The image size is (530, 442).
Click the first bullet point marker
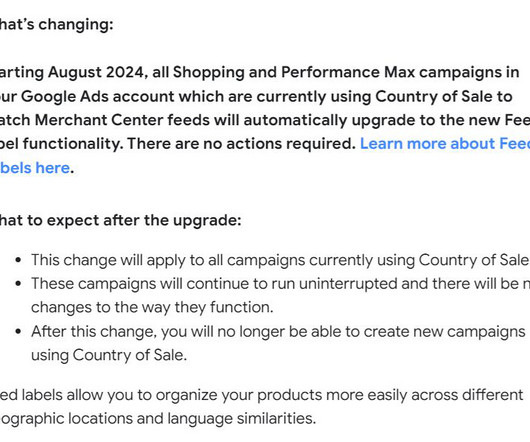pyautogui.click(x=18, y=261)
